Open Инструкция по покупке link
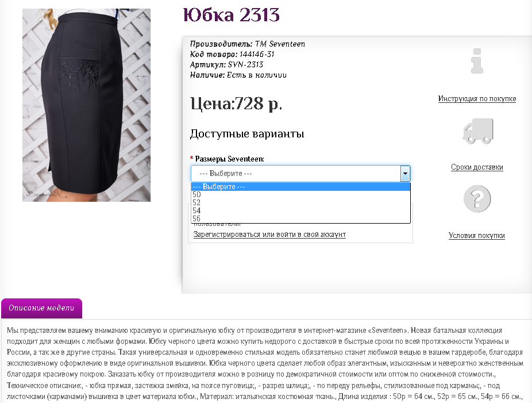This screenshot has width=532, height=403. [477, 99]
